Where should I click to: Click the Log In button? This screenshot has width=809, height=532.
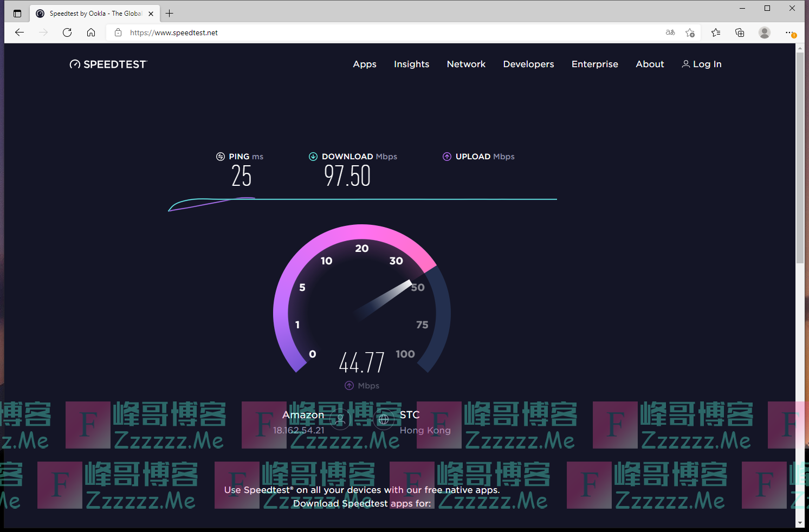[702, 64]
